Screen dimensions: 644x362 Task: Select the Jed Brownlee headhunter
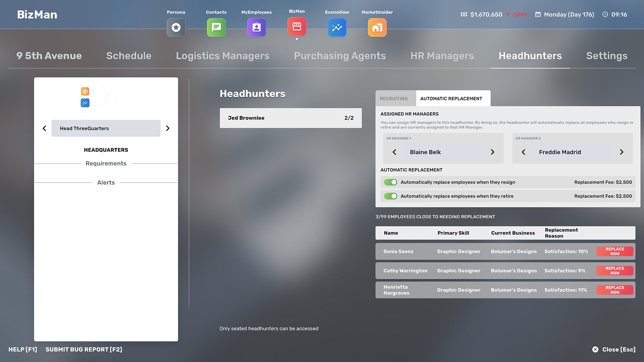coord(290,118)
